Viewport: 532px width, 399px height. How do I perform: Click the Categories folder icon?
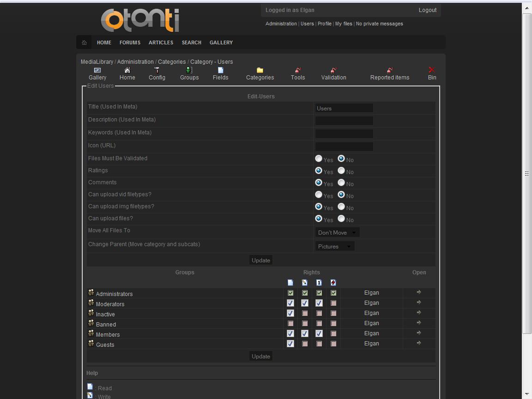[x=260, y=71]
